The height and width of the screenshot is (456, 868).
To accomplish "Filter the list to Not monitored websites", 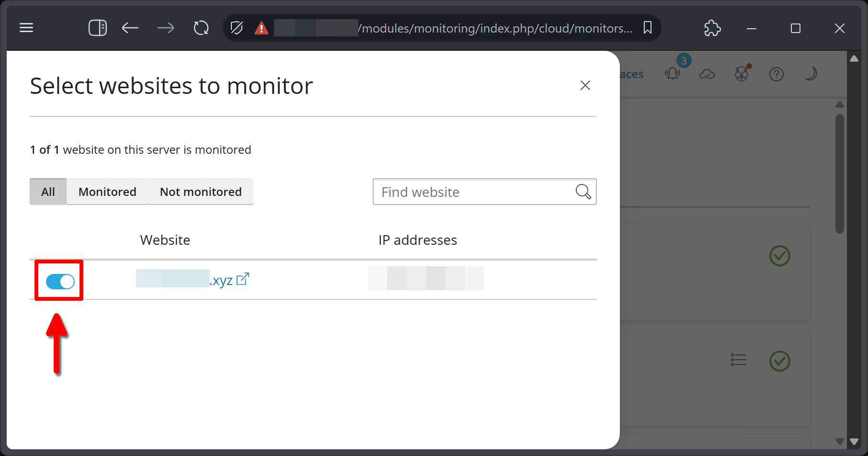I will point(201,192).
